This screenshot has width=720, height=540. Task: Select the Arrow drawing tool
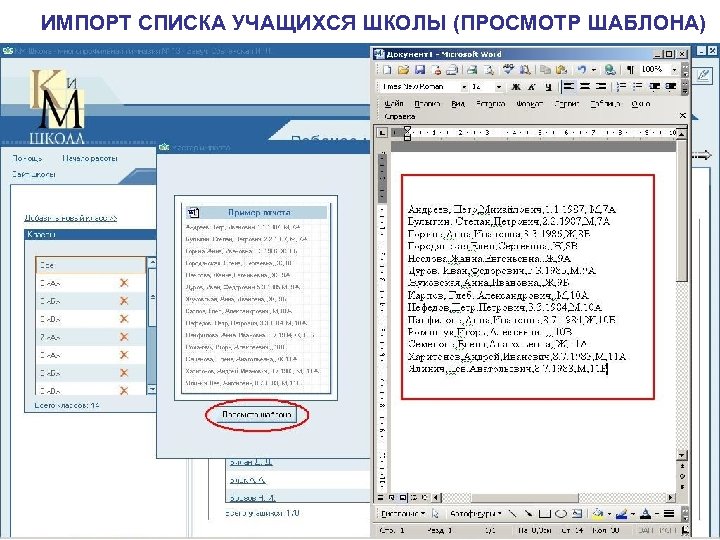tap(529, 514)
